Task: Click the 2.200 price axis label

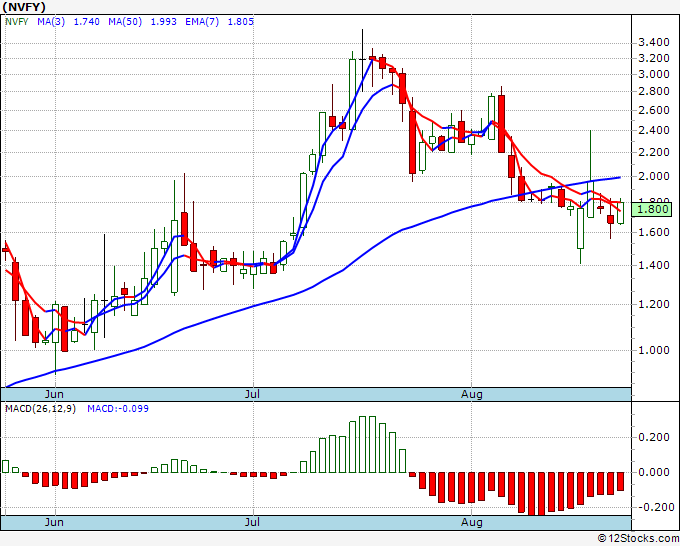Action: click(x=654, y=152)
